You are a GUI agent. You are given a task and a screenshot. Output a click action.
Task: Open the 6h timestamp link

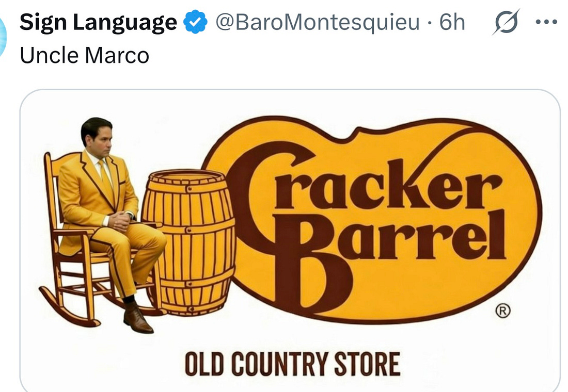(452, 22)
